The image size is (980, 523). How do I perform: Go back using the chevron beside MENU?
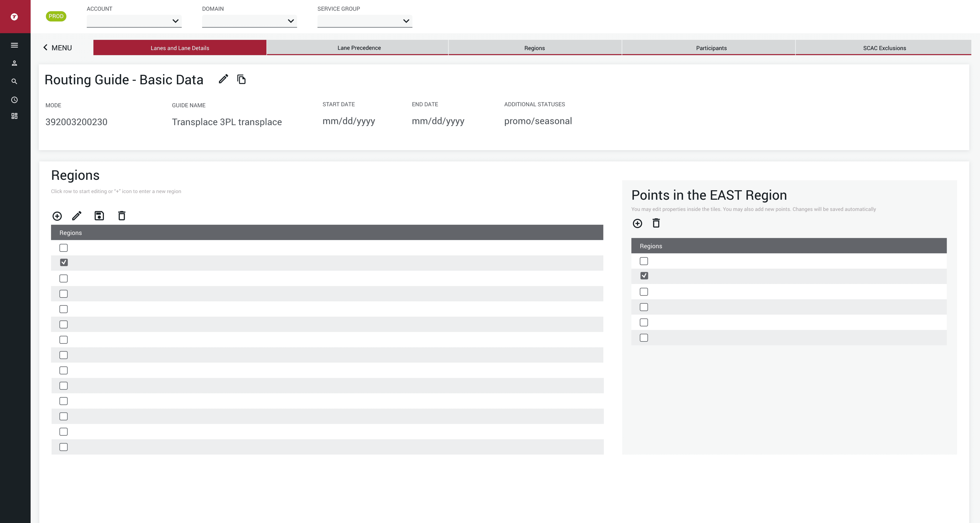[45, 48]
